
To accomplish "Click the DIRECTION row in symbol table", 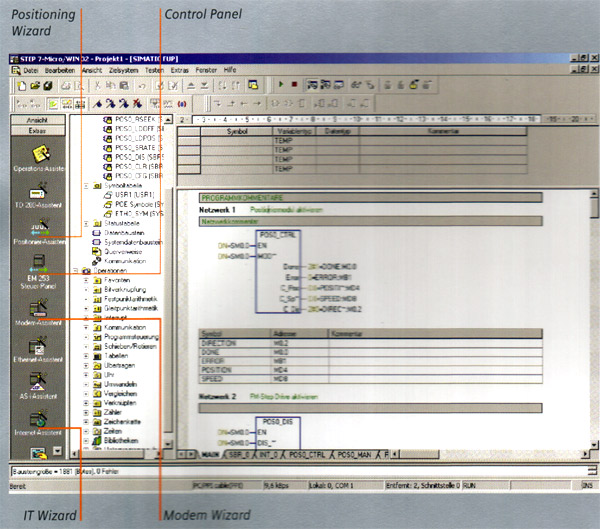I will click(370, 343).
